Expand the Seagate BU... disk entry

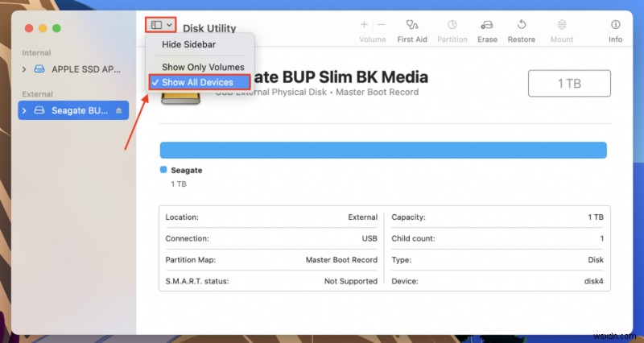pyautogui.click(x=24, y=110)
